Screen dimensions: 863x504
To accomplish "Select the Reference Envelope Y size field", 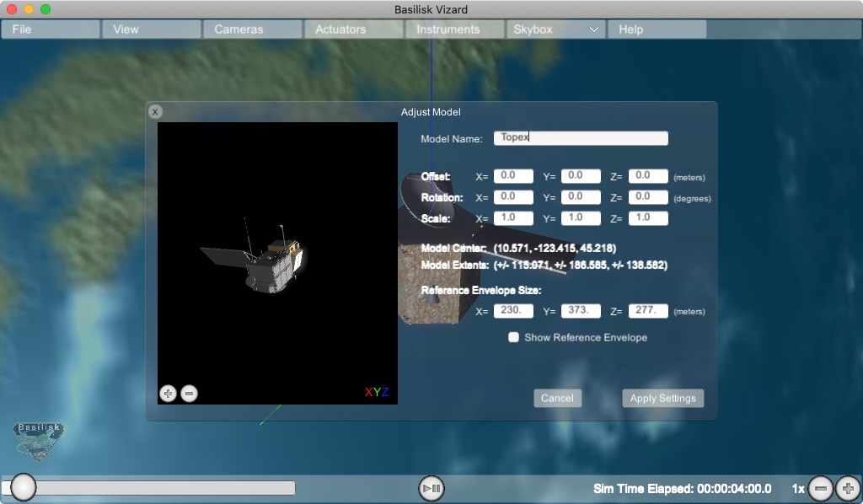I will pyautogui.click(x=581, y=311).
